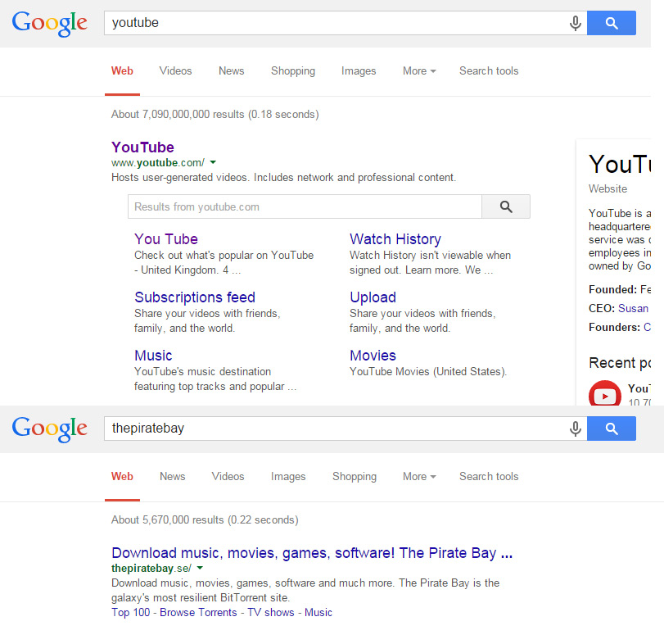
Task: Open the More dropdown in the thepiratebay results tabs
Action: click(419, 477)
